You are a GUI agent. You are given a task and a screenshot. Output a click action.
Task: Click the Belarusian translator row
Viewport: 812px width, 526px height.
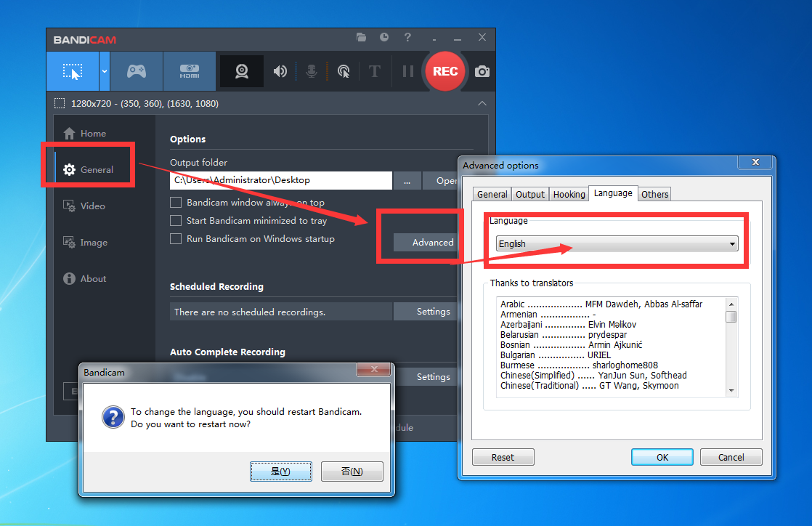564,335
